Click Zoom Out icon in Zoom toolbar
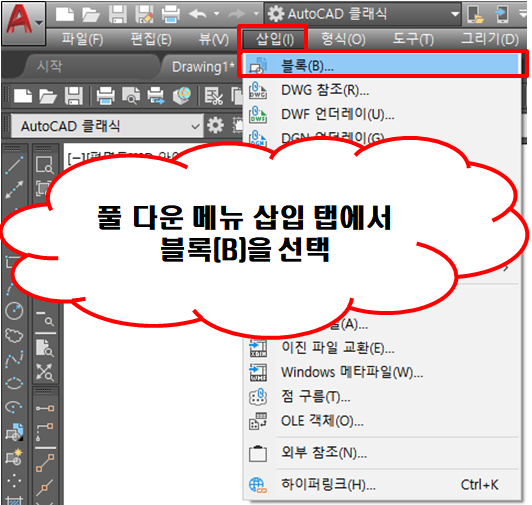The height and width of the screenshot is (505, 532). tap(44, 318)
